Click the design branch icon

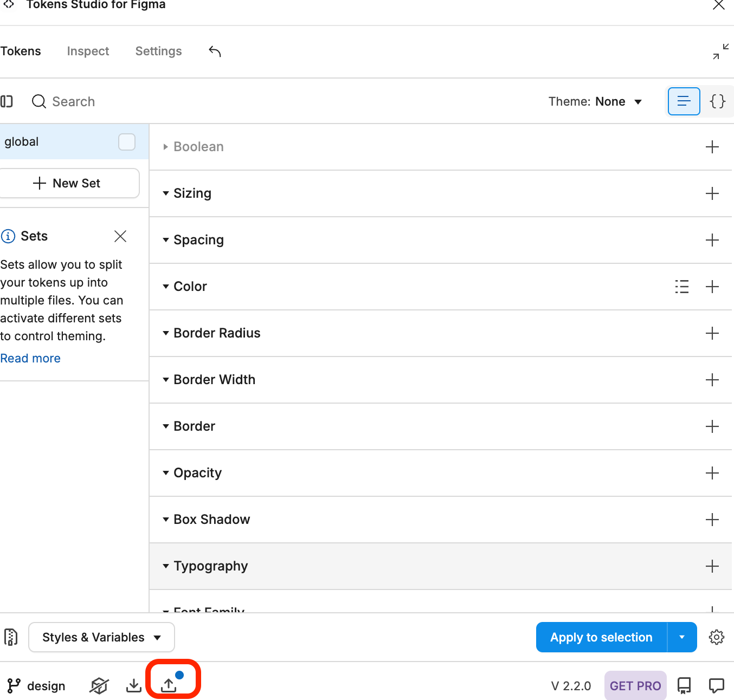[14, 686]
